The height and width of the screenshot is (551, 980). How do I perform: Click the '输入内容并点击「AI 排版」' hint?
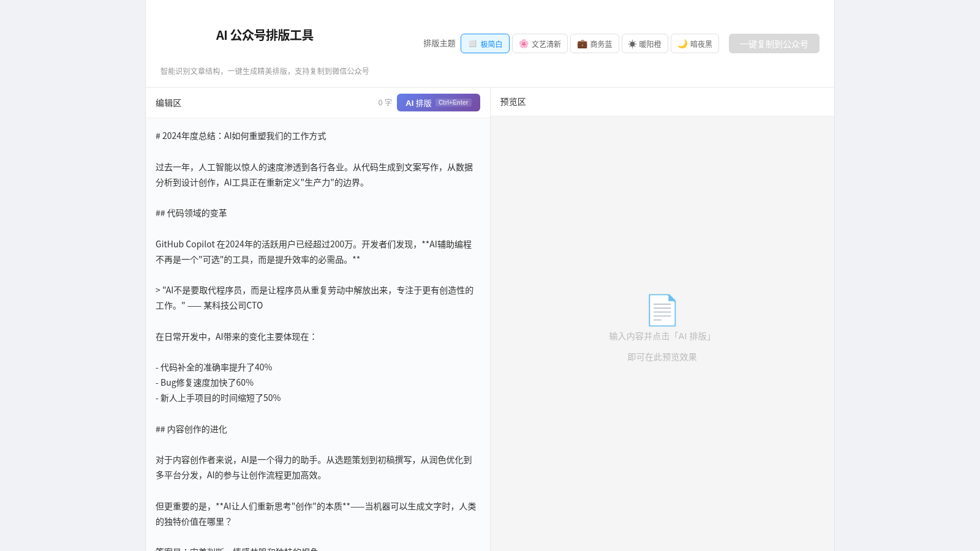662,336
